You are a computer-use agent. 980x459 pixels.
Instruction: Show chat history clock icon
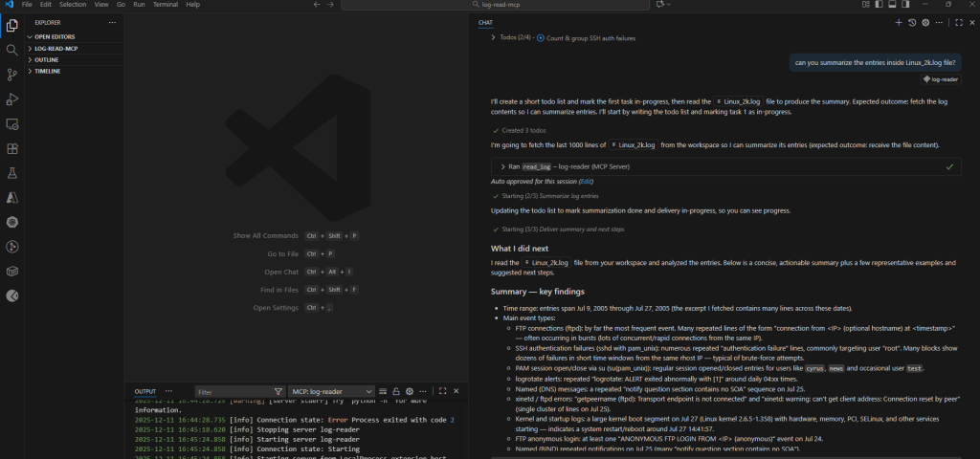pos(911,22)
